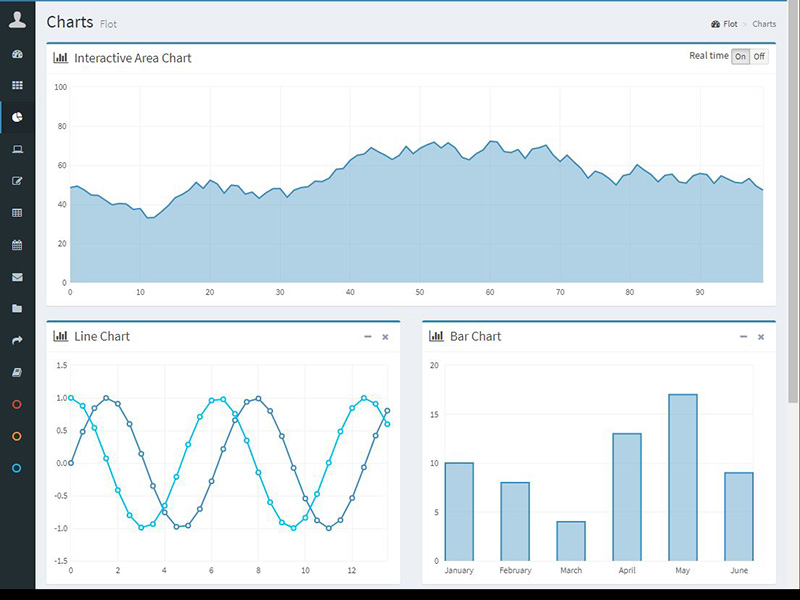Turn real time updates On
The image size is (800, 600).
[740, 57]
